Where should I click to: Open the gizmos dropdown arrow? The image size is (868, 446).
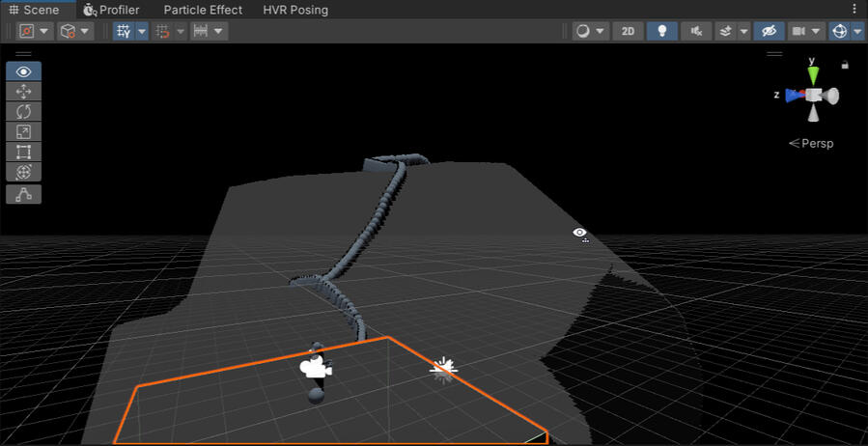point(857,31)
